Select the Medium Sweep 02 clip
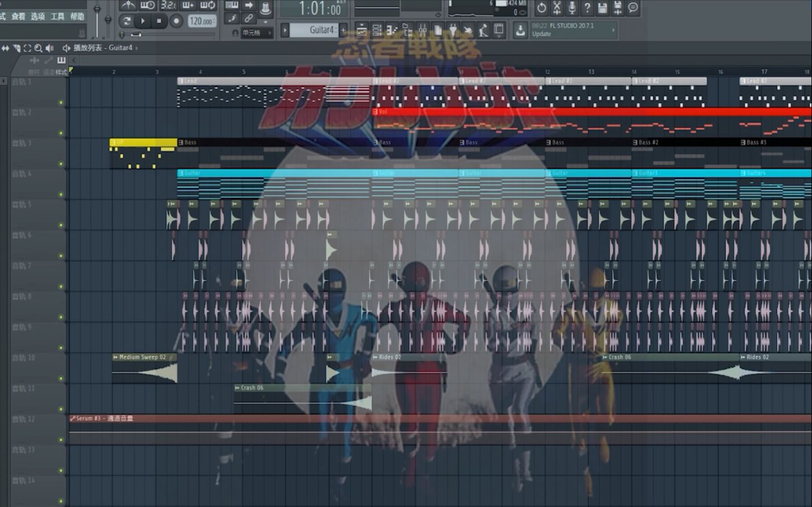Viewport: 812px width, 507px height. 145,368
